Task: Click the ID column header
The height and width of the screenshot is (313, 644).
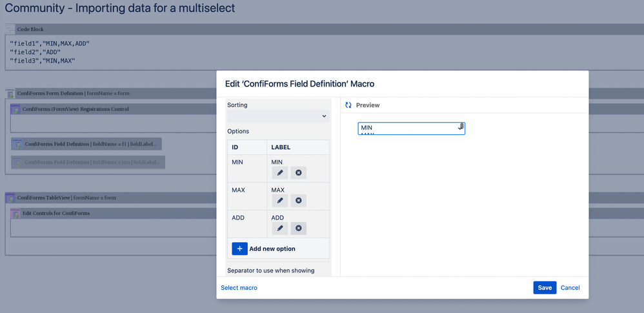Action: pos(247,147)
